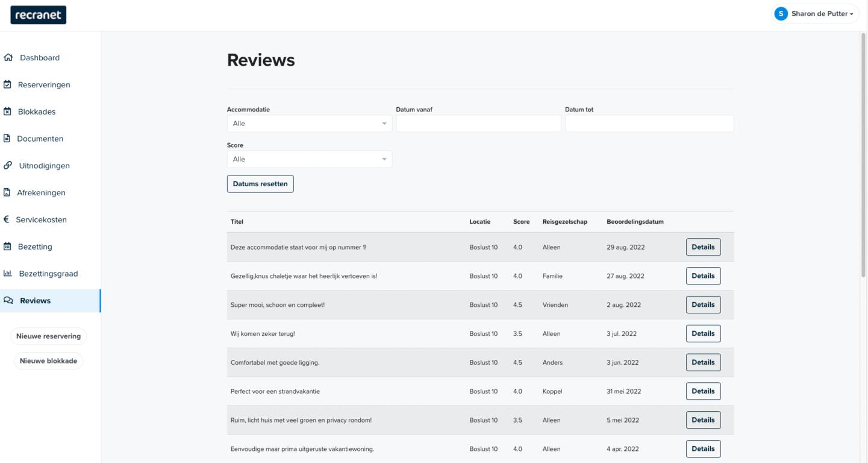Click the Uitnodigingen link icon
This screenshot has width=868, height=463.
click(7, 166)
